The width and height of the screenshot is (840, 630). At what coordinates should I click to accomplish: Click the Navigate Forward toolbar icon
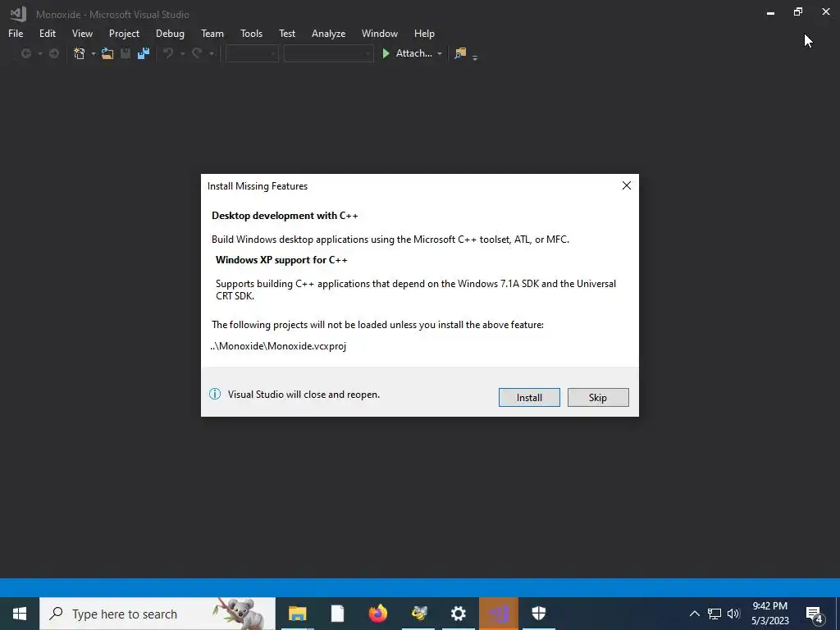53,53
